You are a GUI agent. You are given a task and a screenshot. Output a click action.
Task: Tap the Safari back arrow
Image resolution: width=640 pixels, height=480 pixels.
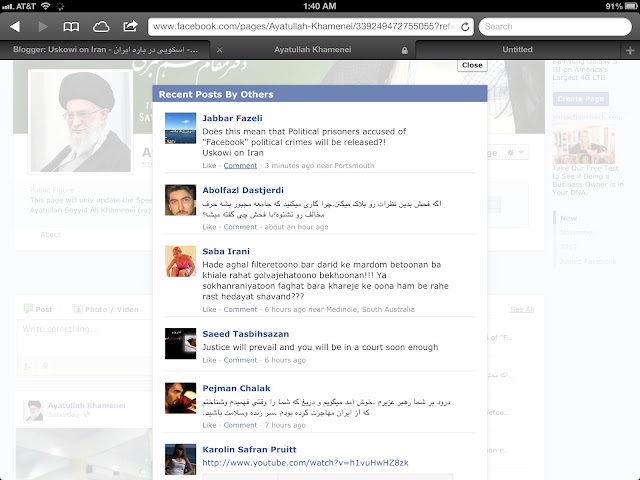[15, 27]
